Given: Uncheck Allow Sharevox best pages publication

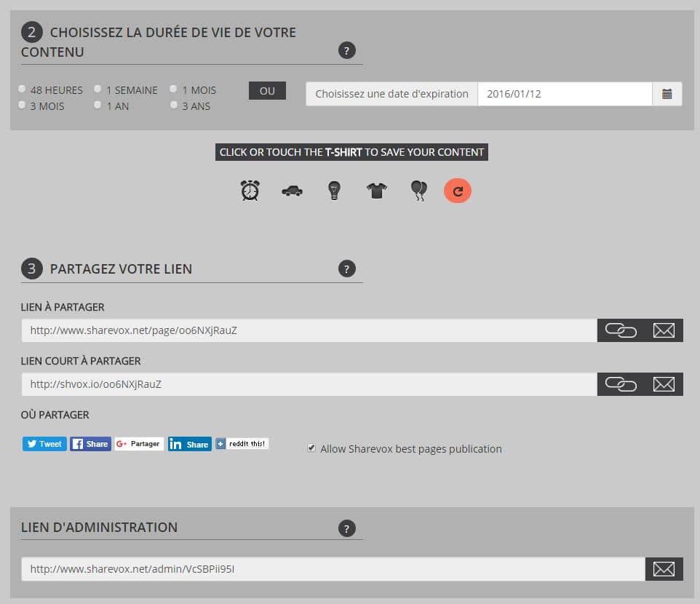Looking at the screenshot, I should (x=311, y=448).
